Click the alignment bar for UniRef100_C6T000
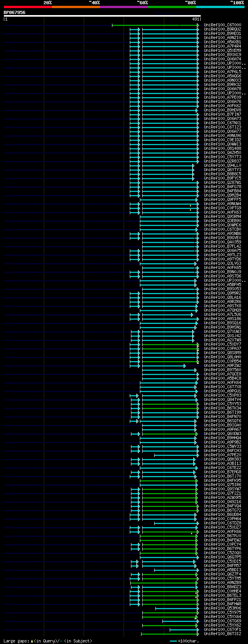This screenshot has height=644, width=248. click(x=155, y=25)
